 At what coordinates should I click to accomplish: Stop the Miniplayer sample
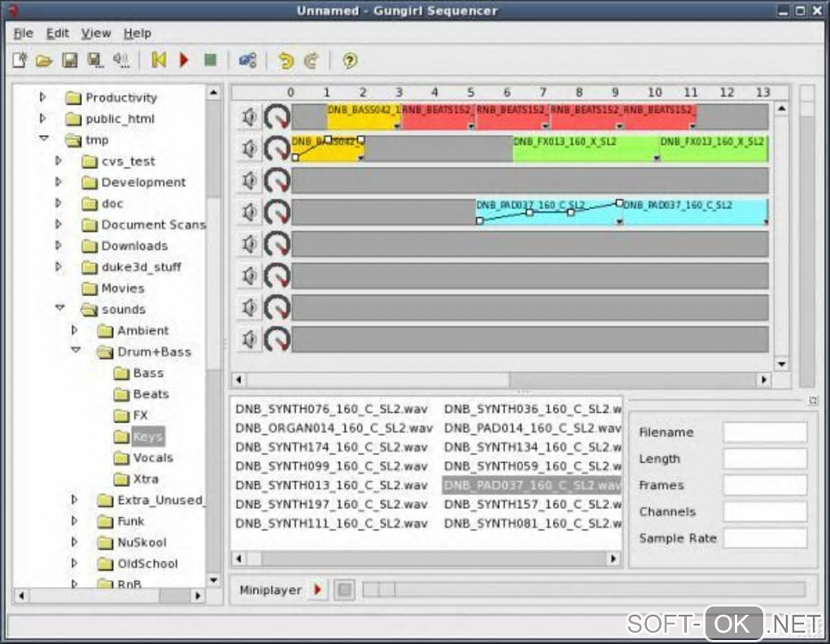[x=344, y=590]
